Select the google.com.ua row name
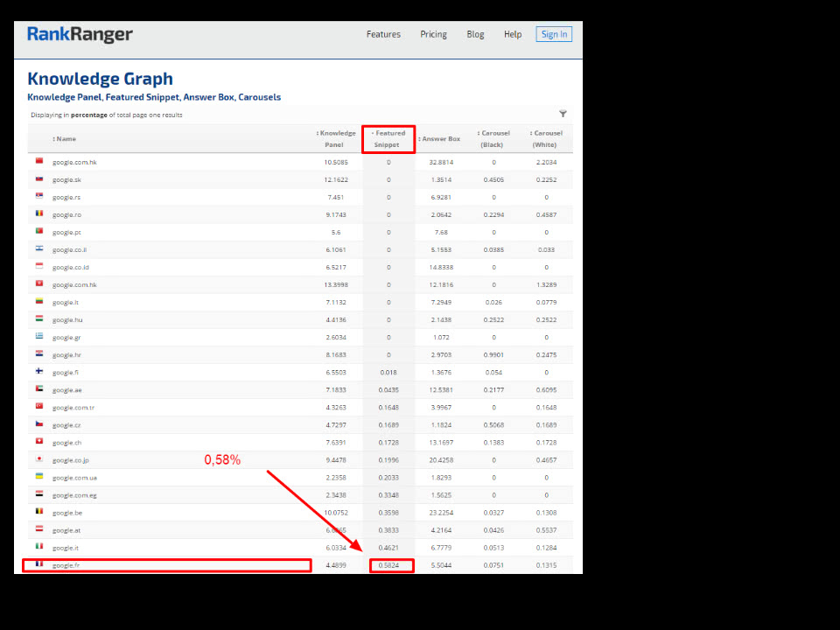 point(74,478)
